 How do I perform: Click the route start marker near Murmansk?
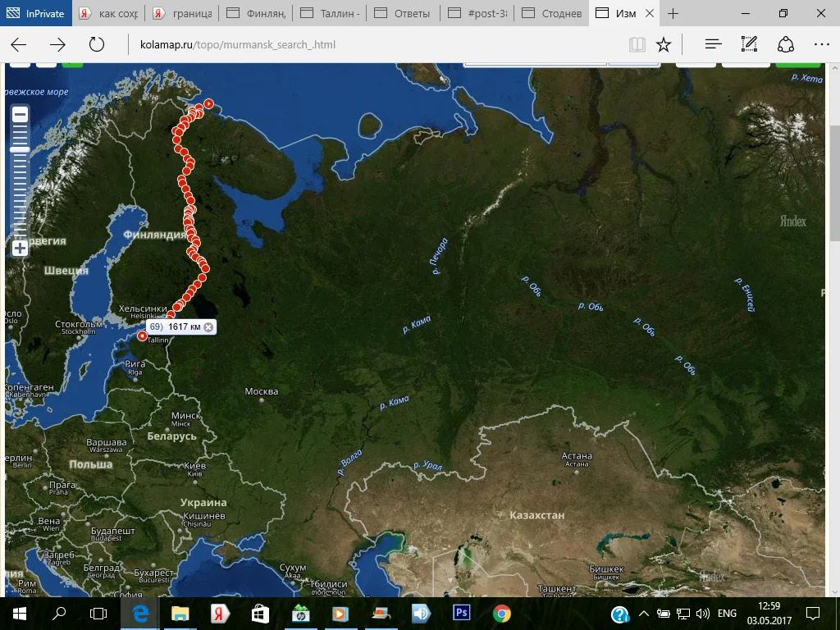pos(208,103)
